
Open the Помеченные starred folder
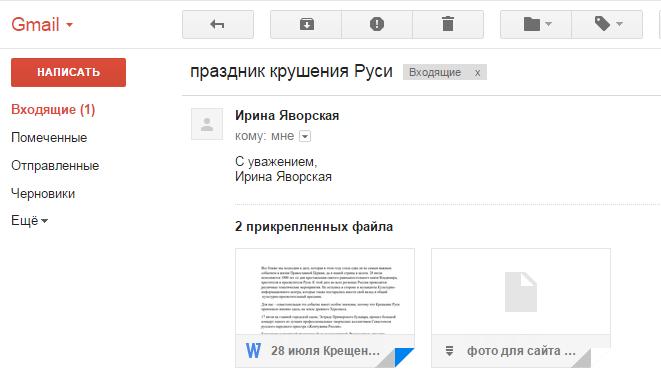[x=49, y=137]
